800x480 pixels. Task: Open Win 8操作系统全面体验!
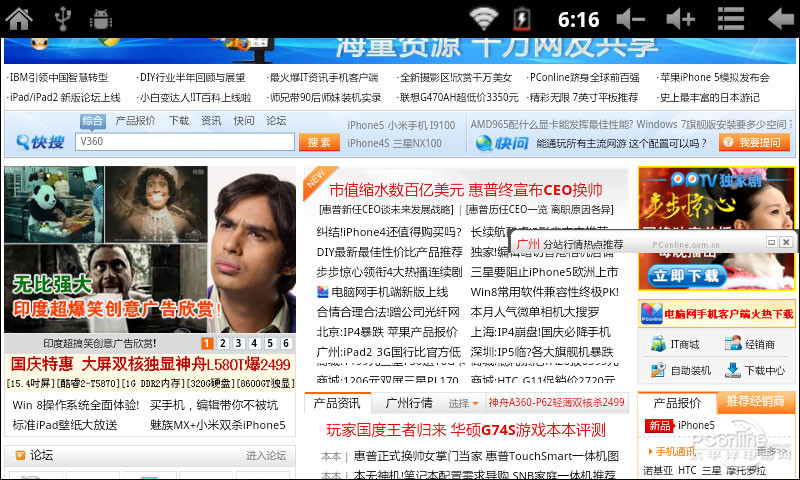click(76, 406)
